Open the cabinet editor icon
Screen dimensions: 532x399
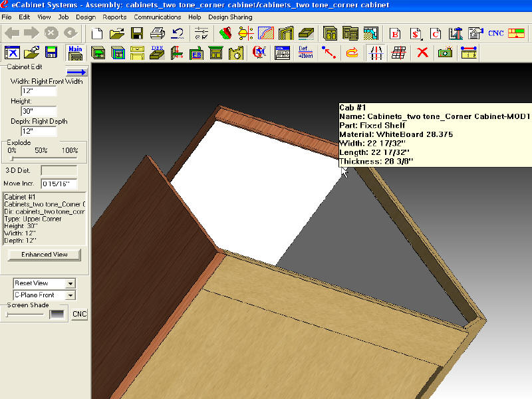coord(330,33)
